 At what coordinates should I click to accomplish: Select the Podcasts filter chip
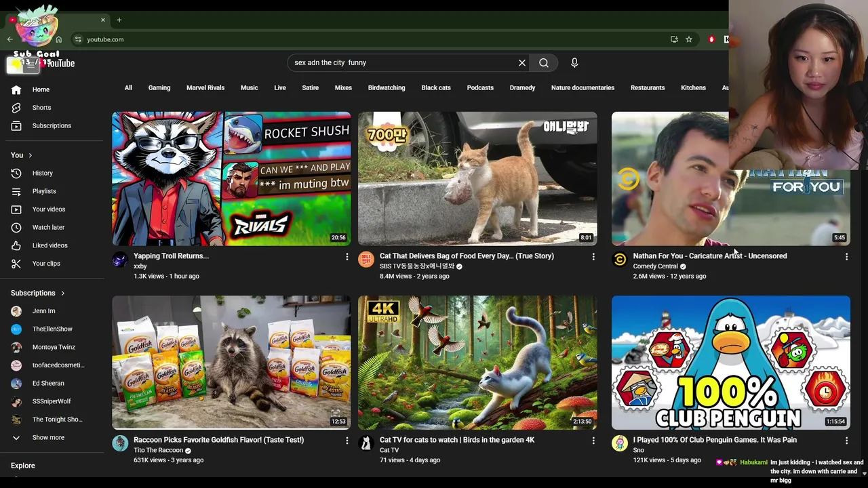(x=480, y=88)
